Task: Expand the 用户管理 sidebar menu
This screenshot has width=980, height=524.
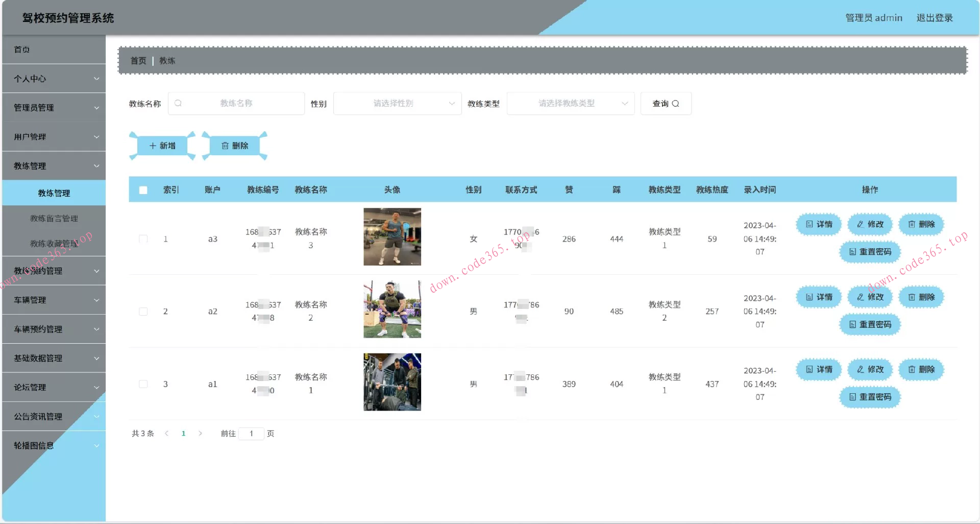Action: coord(54,137)
